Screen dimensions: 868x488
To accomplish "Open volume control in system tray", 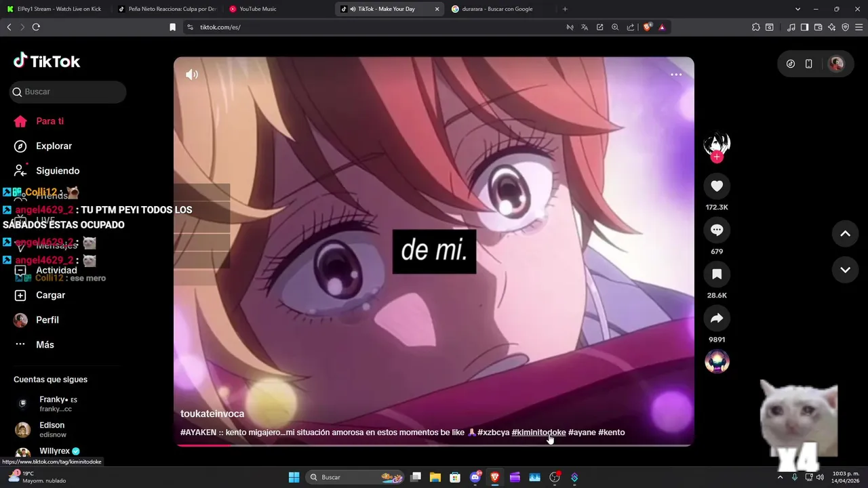I will [x=820, y=477].
